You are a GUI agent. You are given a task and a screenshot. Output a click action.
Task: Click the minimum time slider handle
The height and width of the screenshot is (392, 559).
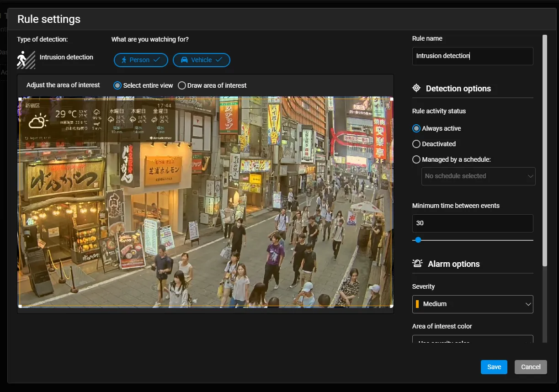(418, 240)
